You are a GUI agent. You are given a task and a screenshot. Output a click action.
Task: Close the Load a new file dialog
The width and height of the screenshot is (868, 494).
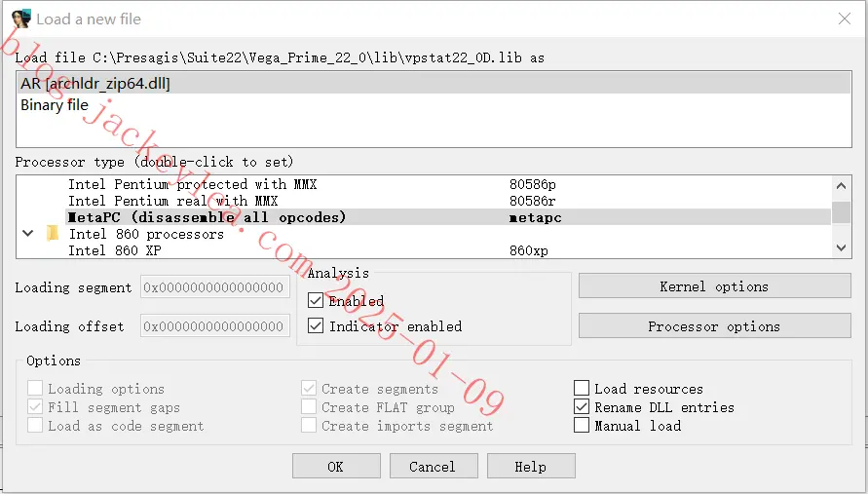(x=845, y=19)
